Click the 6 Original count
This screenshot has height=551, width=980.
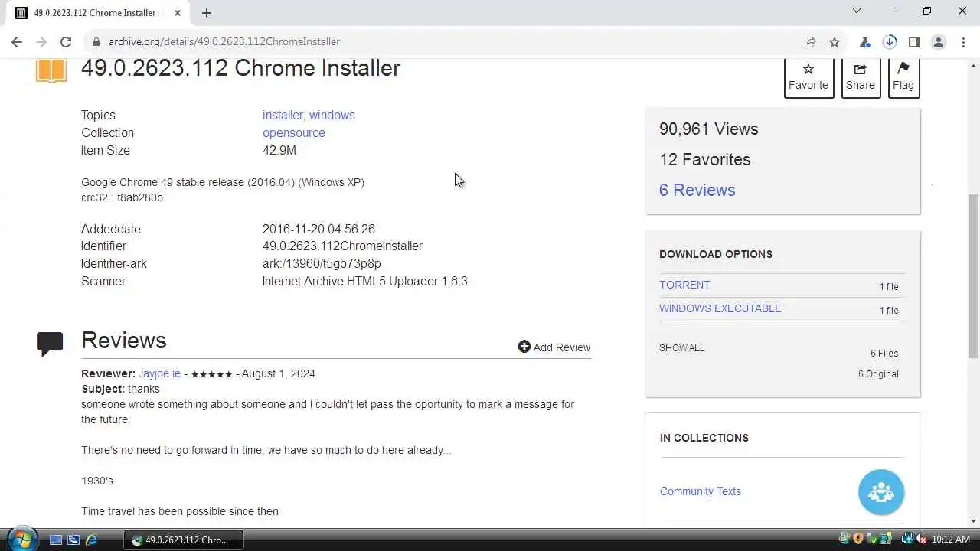[x=878, y=373]
